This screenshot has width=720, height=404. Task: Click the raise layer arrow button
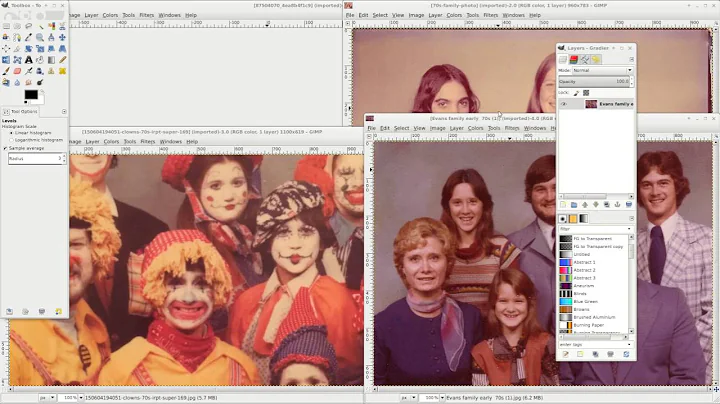click(x=585, y=204)
